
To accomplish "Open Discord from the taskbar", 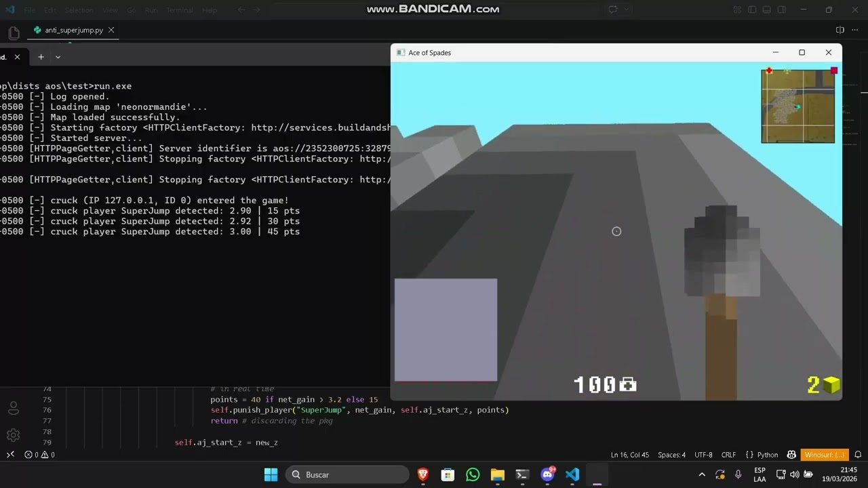I will (x=547, y=474).
